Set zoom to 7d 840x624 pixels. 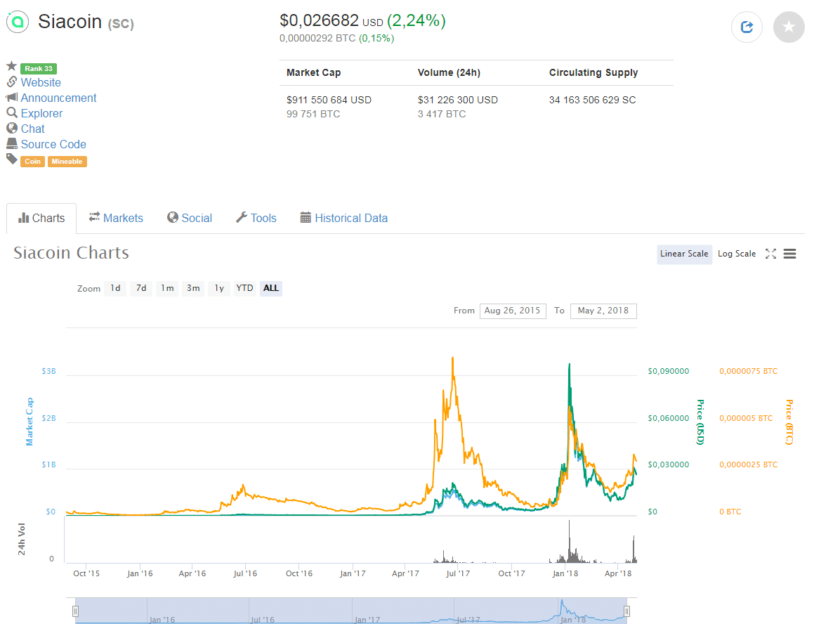[x=141, y=288]
